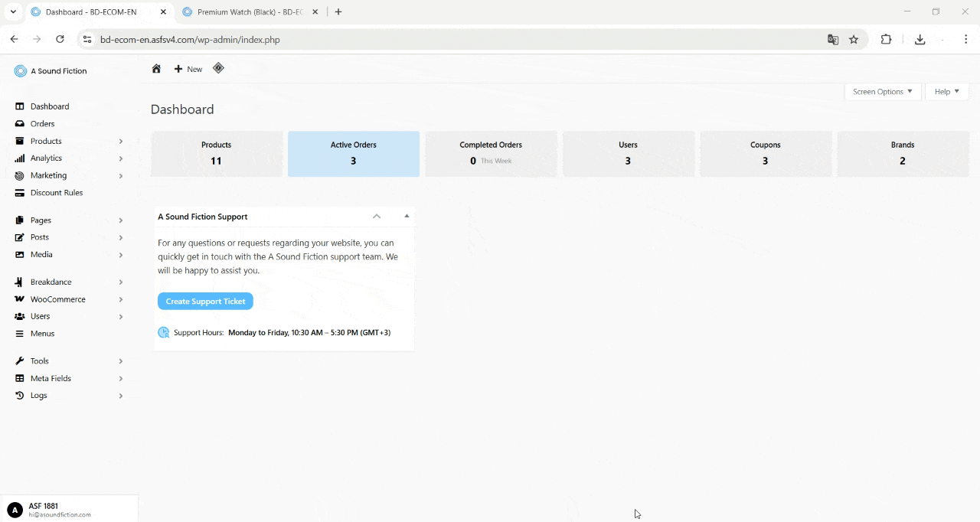Viewport: 980px width, 522px height.
Task: Open the Menus sidebar item
Action: [x=42, y=334]
